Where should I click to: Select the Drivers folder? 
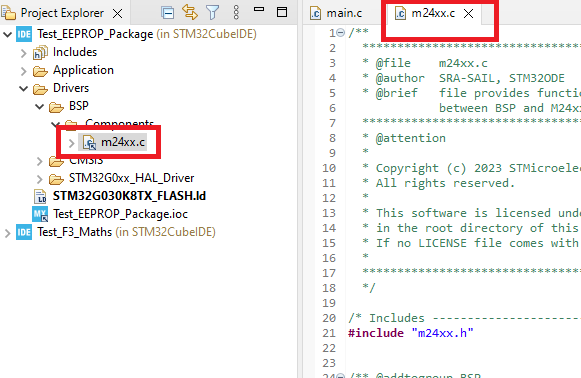pos(71,88)
